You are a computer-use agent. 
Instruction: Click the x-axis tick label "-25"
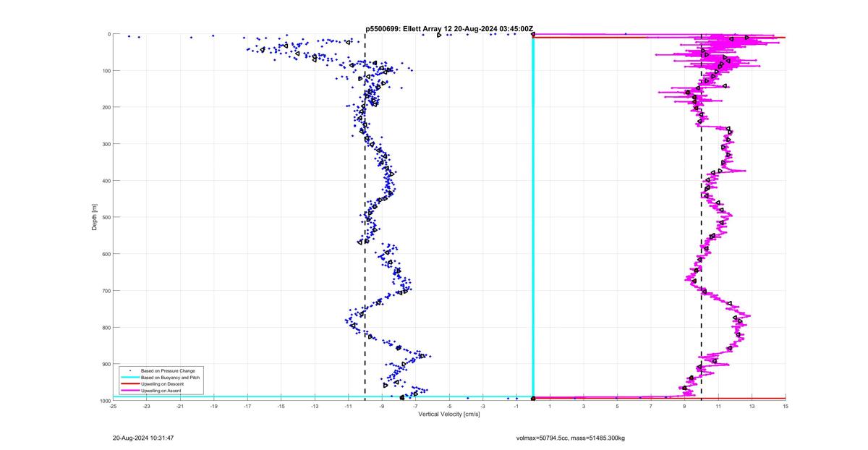coord(113,406)
